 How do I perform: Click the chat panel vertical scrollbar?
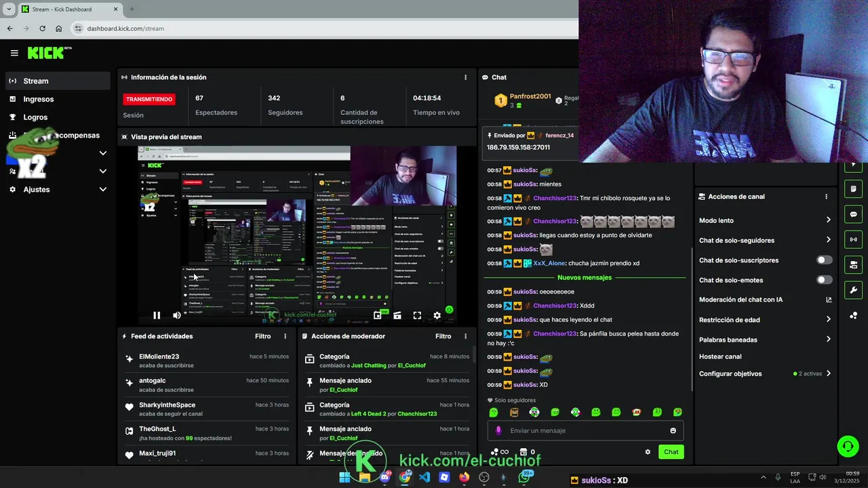click(691, 319)
